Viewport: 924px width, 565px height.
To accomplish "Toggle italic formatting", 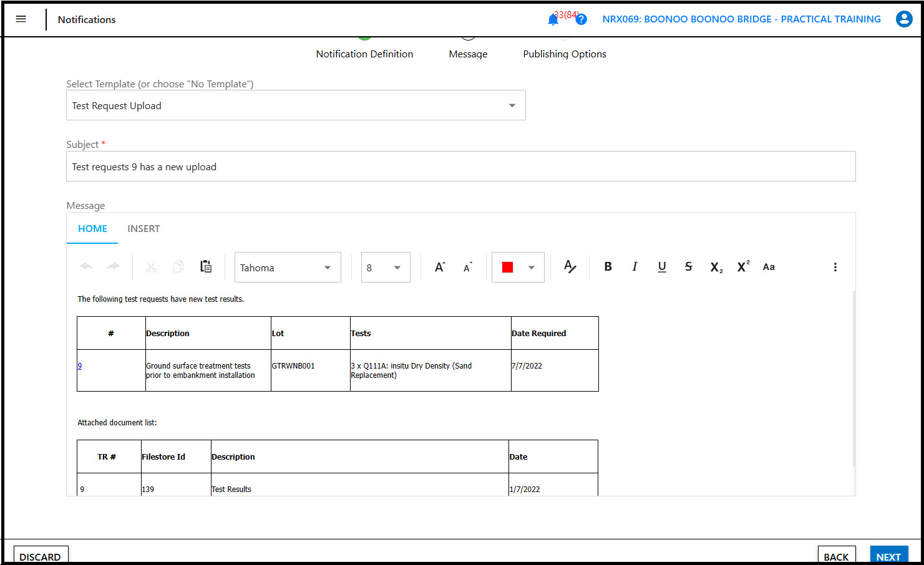I will 635,267.
